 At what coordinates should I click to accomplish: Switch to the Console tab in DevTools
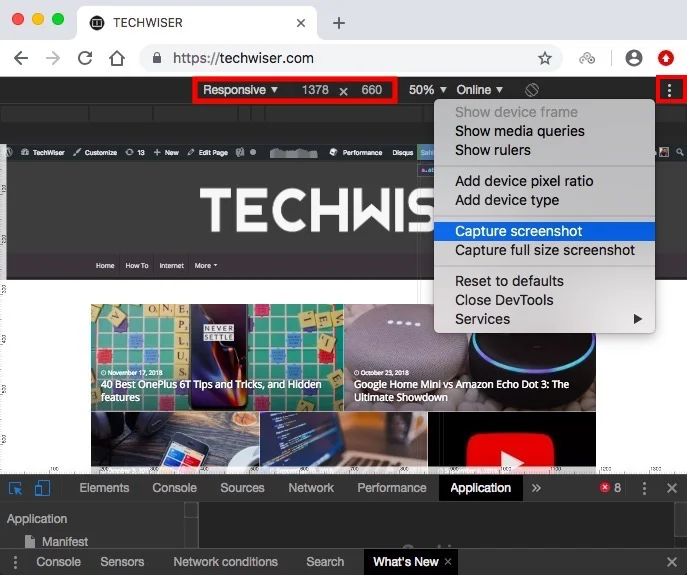pos(174,488)
